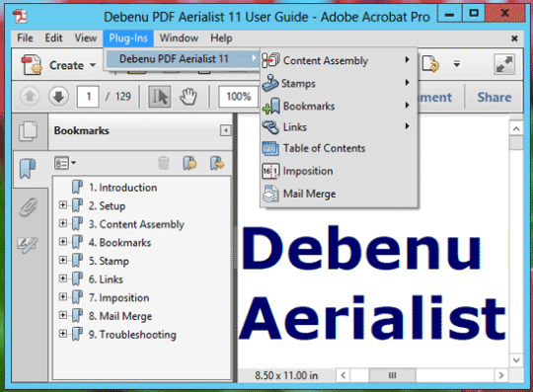Expand the 6. Links bookmark
This screenshot has height=392, width=533.
click(63, 278)
